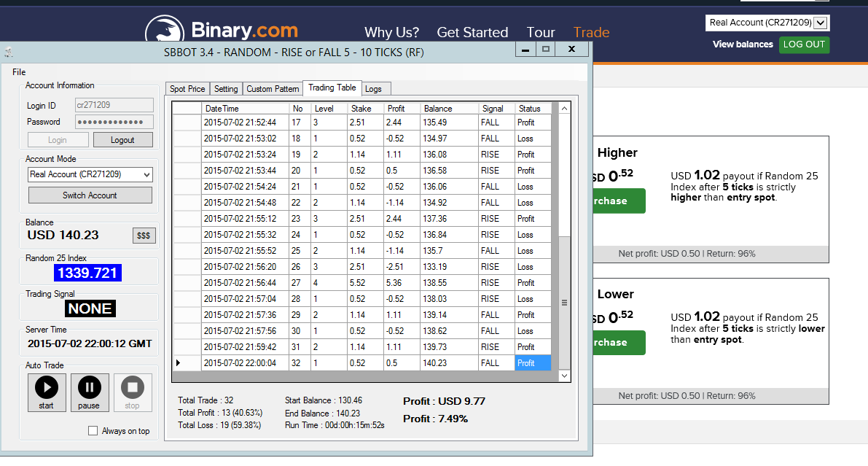Click the $$$ balance button
The height and width of the screenshot is (466, 868).
click(x=144, y=236)
